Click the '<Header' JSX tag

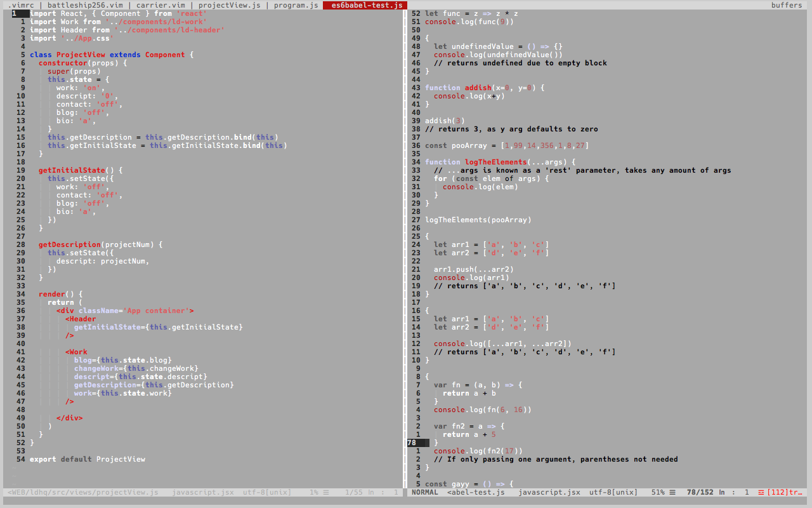click(x=81, y=319)
